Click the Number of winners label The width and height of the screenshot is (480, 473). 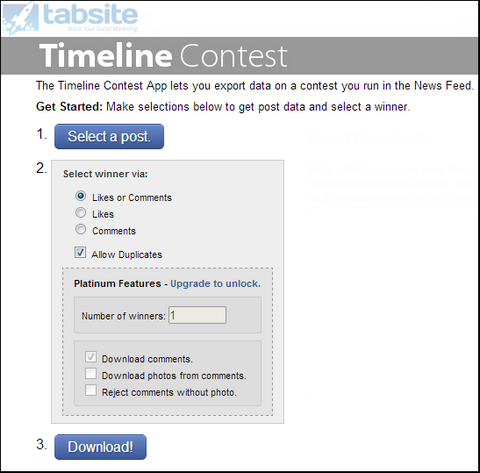[123, 316]
